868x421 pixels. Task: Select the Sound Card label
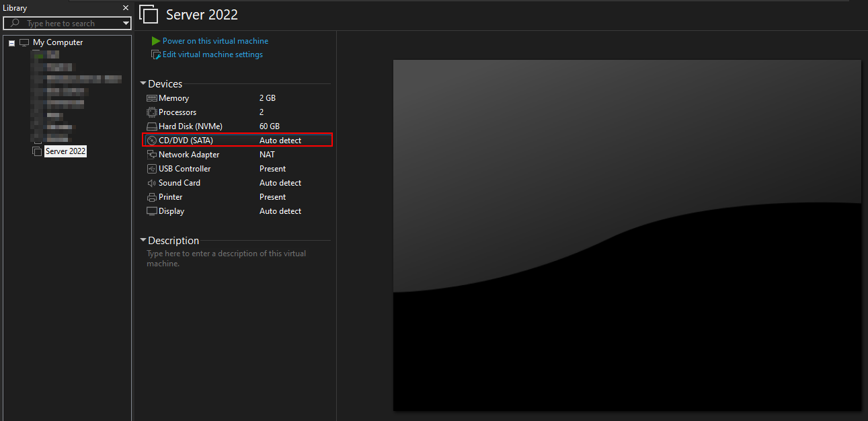point(180,183)
